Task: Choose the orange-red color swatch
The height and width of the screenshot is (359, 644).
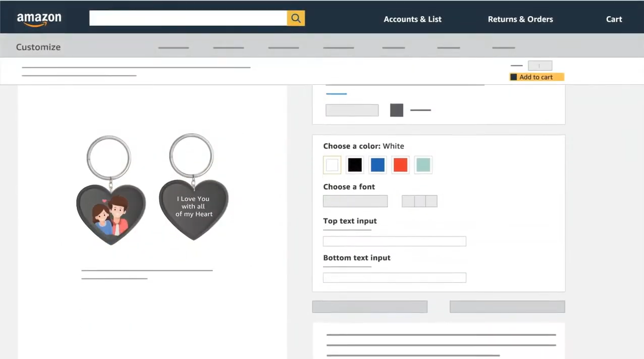Action: 400,165
